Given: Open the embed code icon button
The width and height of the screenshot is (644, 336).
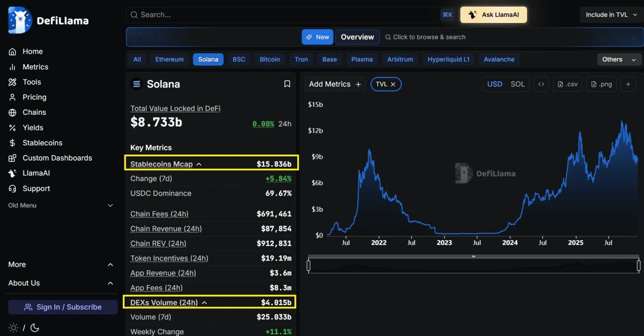Looking at the screenshot, I should tap(541, 84).
